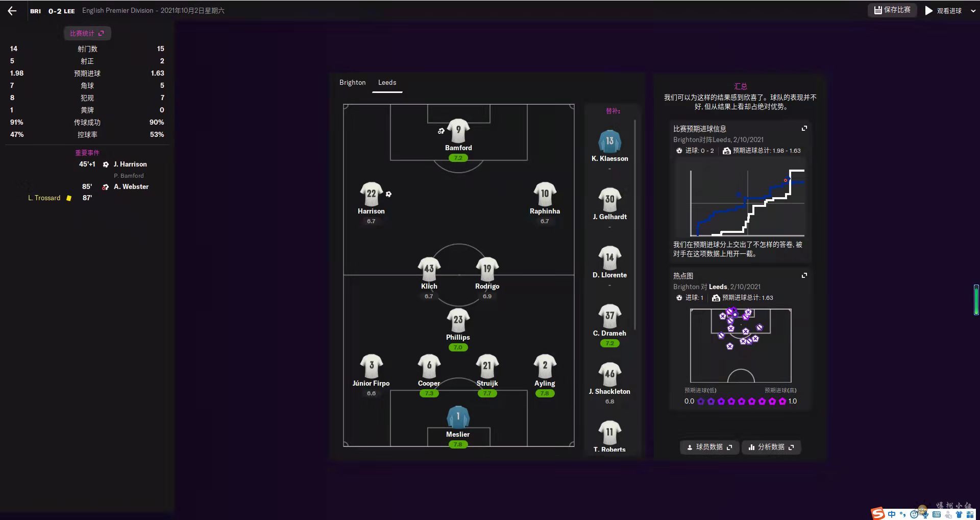This screenshot has height=520, width=980.
Task: Open the IME emoji smiley icon
Action: (914, 514)
